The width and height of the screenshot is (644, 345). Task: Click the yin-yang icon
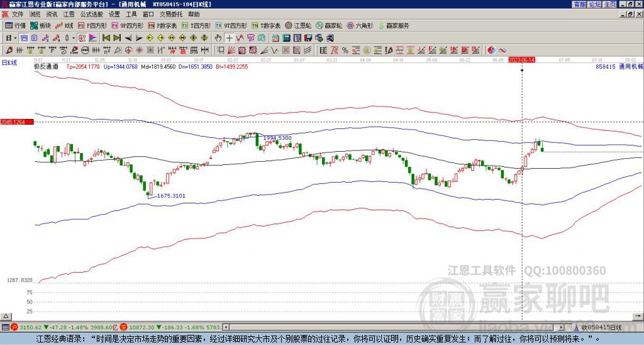coord(491,50)
